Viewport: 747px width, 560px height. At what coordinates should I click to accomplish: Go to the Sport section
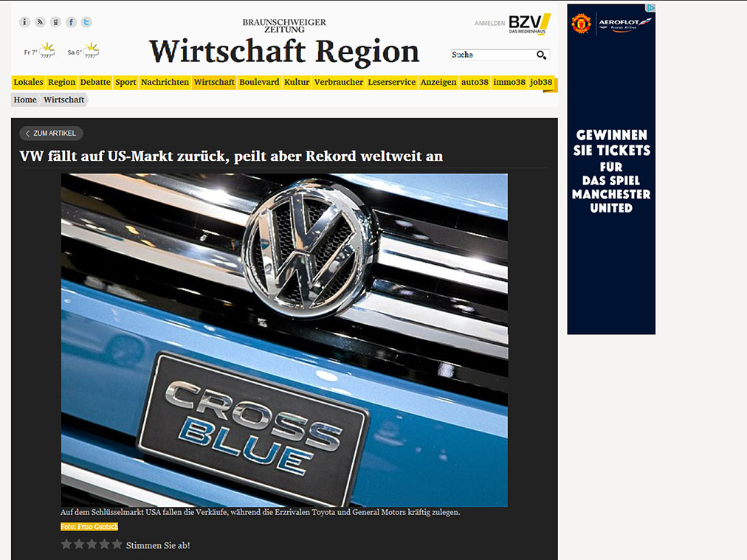125,82
